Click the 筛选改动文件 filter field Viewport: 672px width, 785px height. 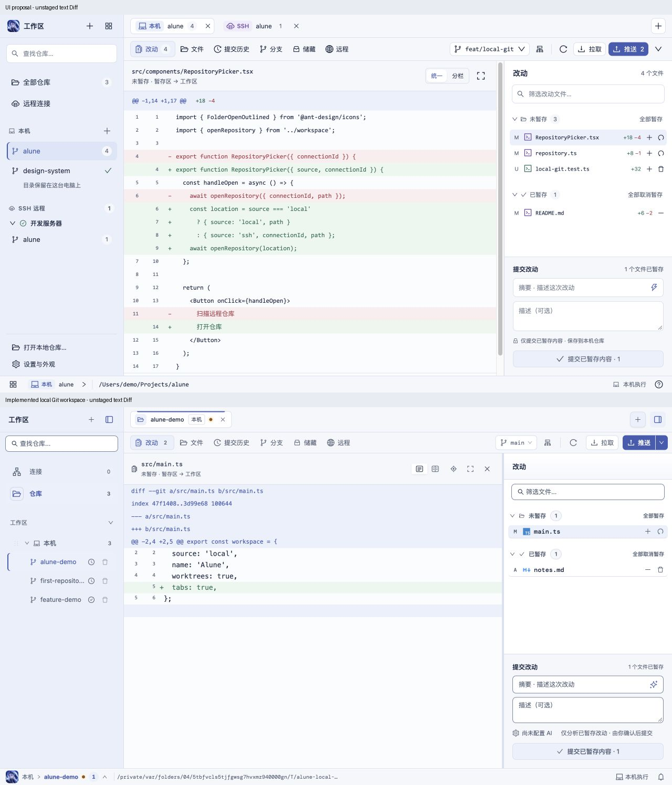(588, 94)
